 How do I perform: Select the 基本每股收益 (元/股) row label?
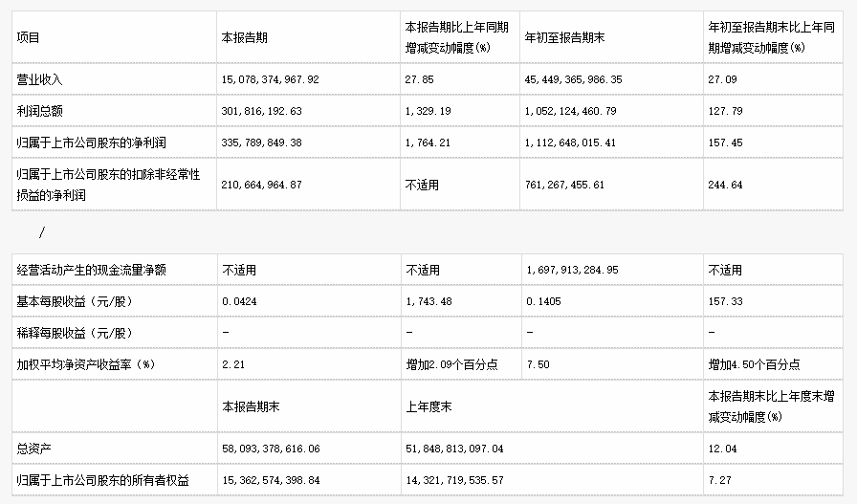click(x=72, y=301)
